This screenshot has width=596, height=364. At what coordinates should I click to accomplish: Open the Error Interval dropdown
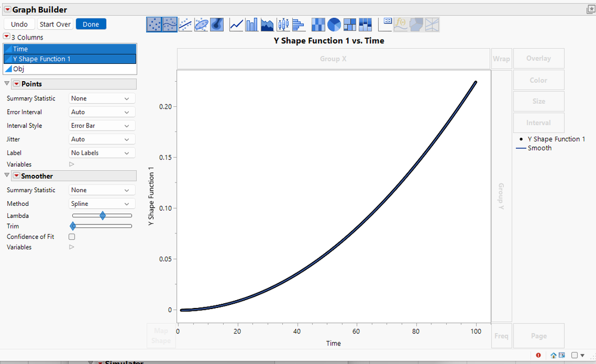[101, 112]
